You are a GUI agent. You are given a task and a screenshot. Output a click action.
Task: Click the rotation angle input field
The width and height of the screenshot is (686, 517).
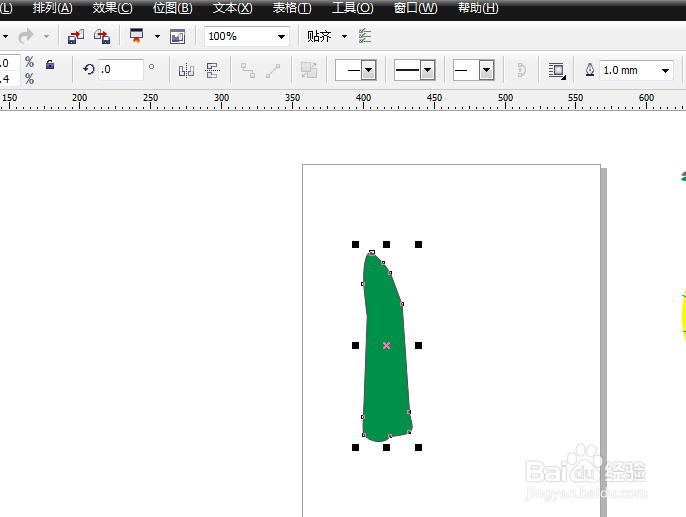click(x=121, y=70)
